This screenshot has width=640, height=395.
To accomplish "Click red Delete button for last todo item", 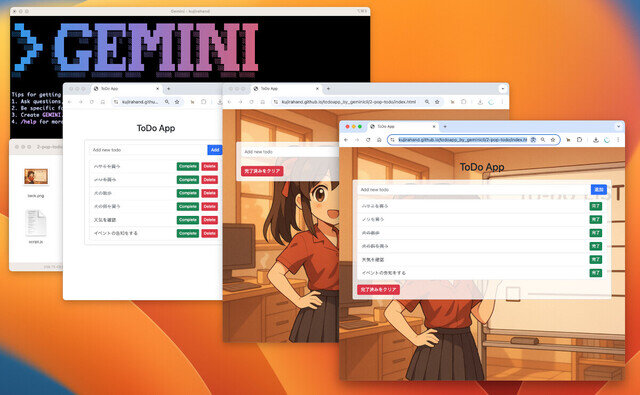I will point(209,233).
